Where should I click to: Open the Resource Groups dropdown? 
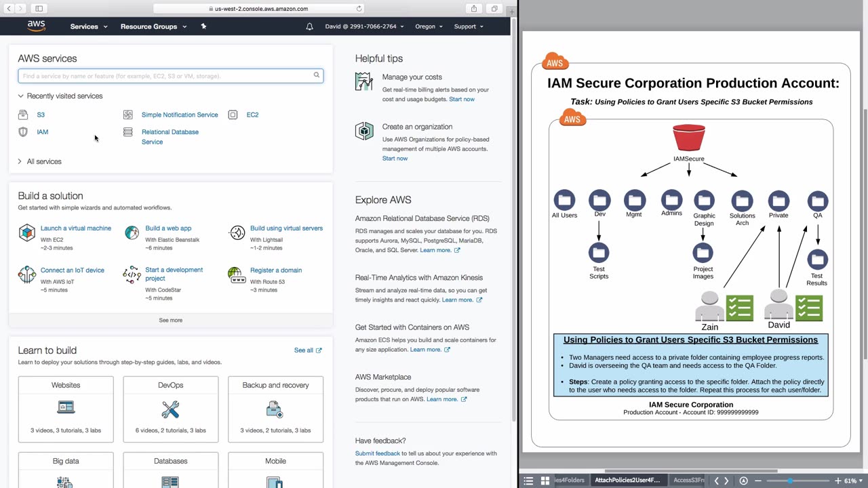(153, 26)
